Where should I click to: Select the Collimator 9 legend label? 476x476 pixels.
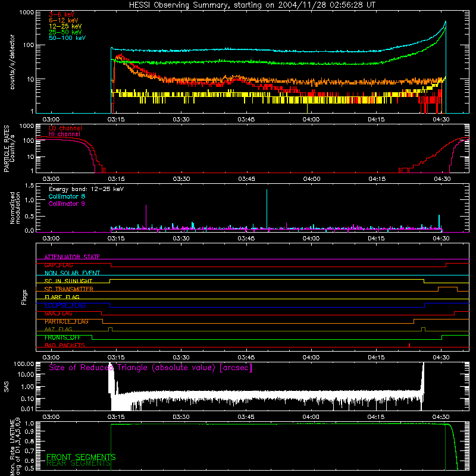click(x=67, y=203)
